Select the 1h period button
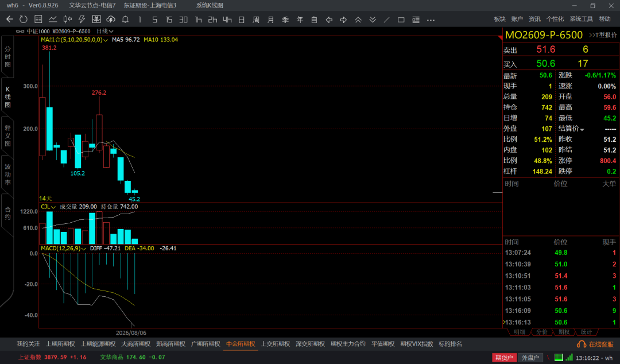620x364 pixels. 198,20
